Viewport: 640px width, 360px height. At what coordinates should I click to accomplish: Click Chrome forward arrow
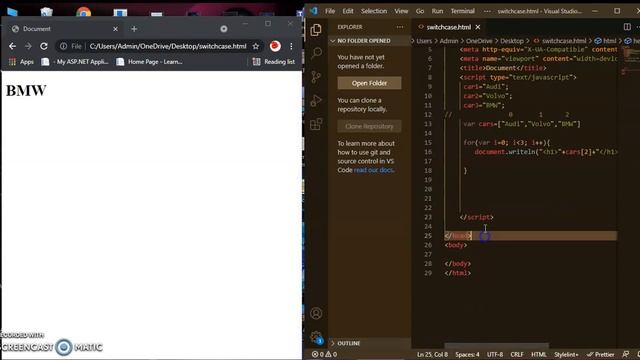pyautogui.click(x=28, y=46)
